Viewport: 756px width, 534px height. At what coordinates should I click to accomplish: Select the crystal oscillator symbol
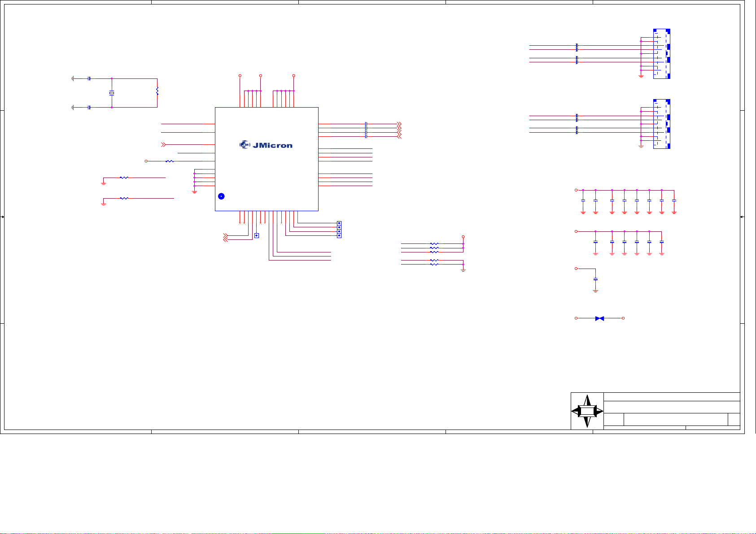click(112, 93)
